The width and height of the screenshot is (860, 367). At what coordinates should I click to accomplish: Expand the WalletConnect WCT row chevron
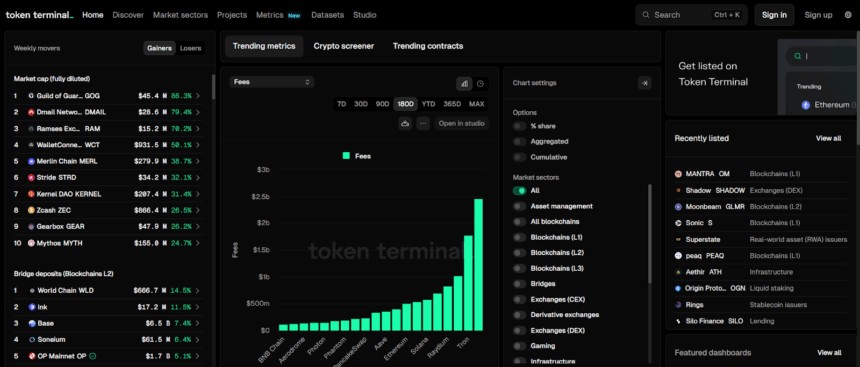(x=198, y=145)
